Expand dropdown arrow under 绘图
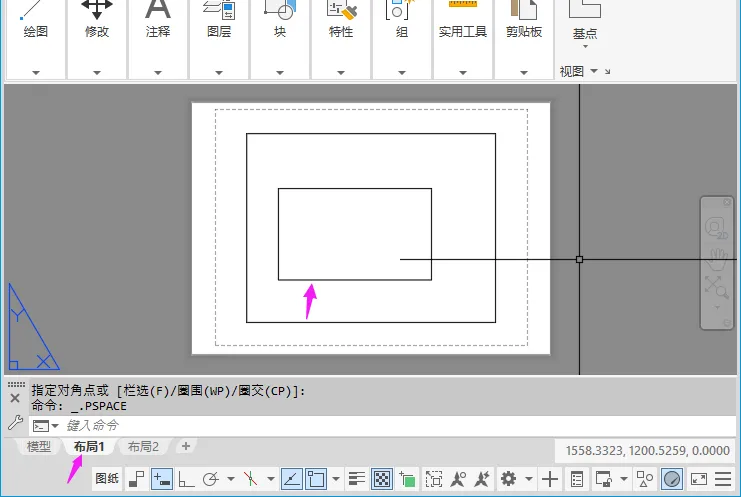The height and width of the screenshot is (497, 741). tap(36, 73)
